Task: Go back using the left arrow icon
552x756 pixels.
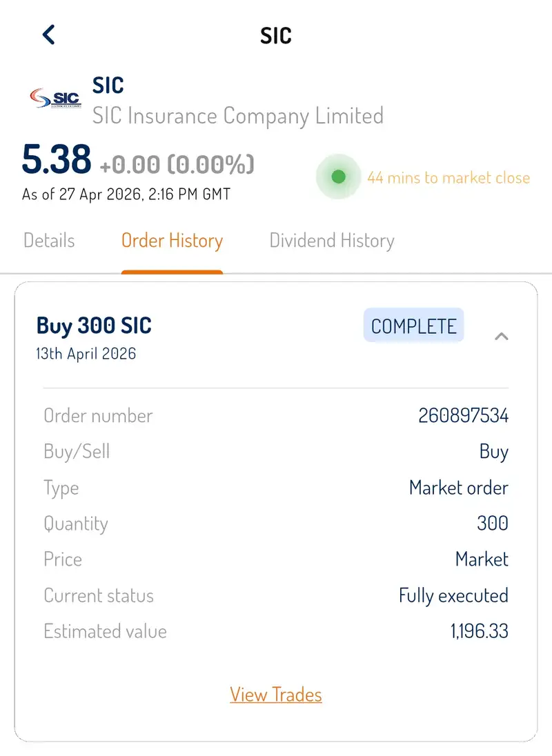Action: tap(49, 34)
